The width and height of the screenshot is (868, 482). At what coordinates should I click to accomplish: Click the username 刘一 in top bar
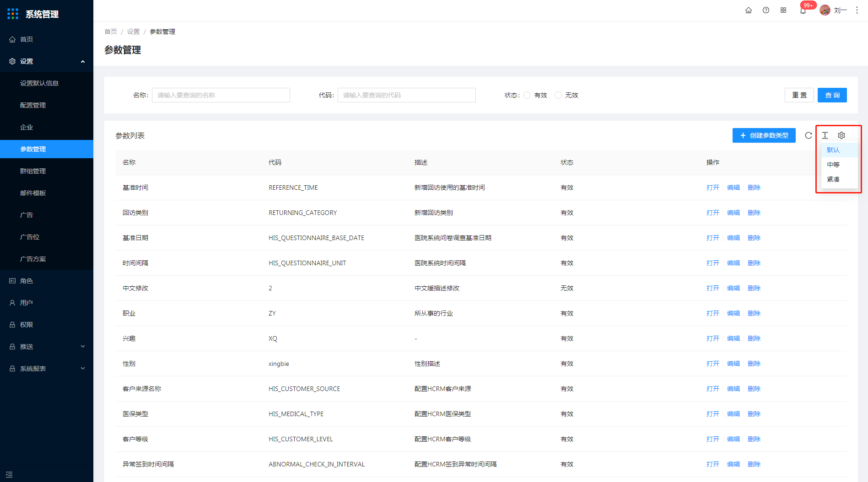click(x=840, y=10)
